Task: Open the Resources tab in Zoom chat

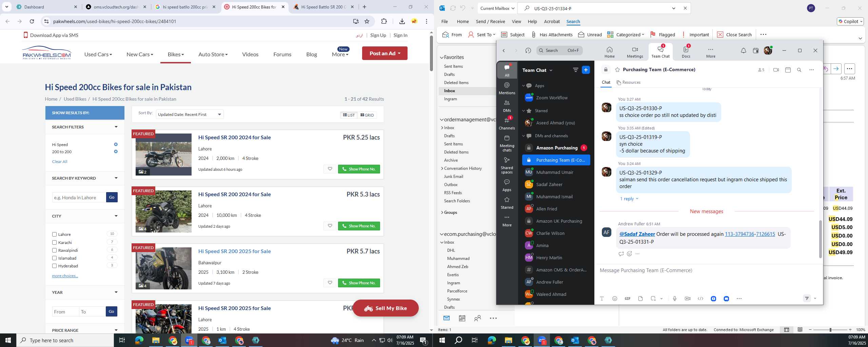Action: (x=628, y=82)
